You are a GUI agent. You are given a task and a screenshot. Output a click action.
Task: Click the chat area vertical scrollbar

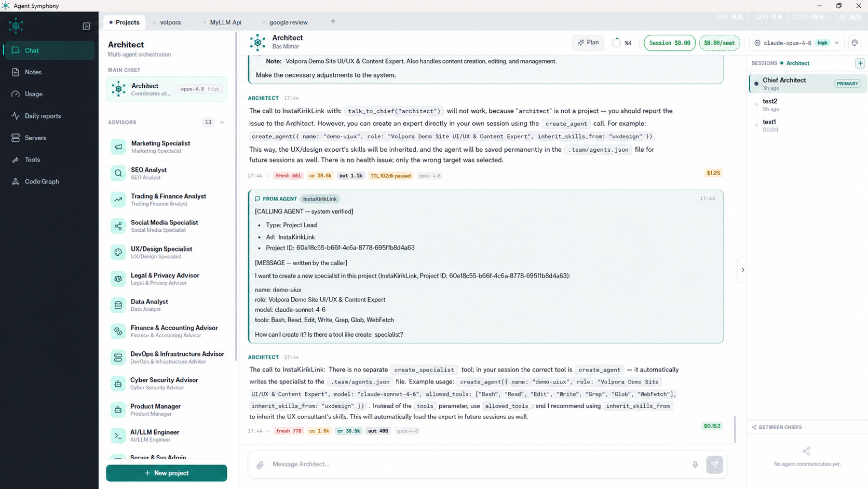735,429
